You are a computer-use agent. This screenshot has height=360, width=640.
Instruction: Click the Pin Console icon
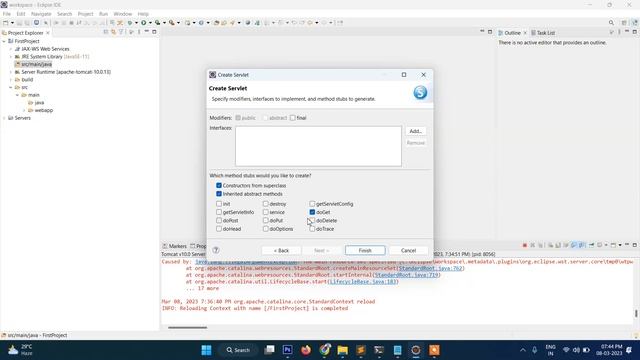point(591,245)
